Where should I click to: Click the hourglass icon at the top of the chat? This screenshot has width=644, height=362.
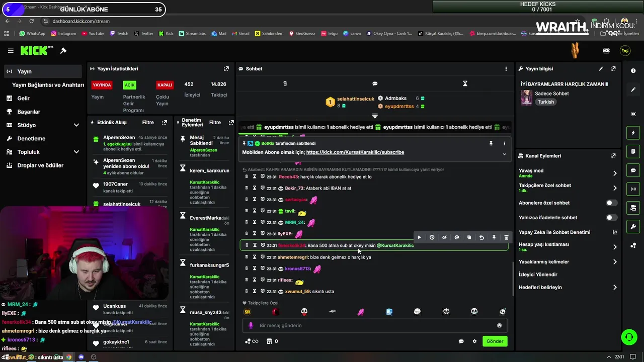coord(465,83)
